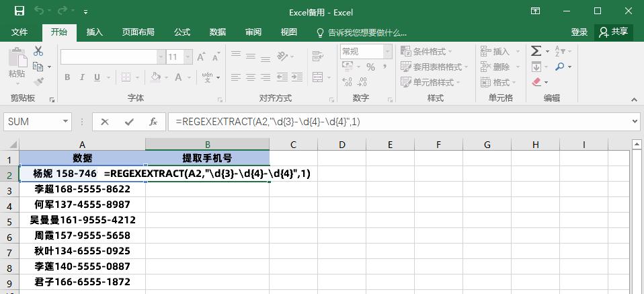Open the 条件格式 conditional formatting menu
The width and height of the screenshot is (644, 294).
pos(426,51)
